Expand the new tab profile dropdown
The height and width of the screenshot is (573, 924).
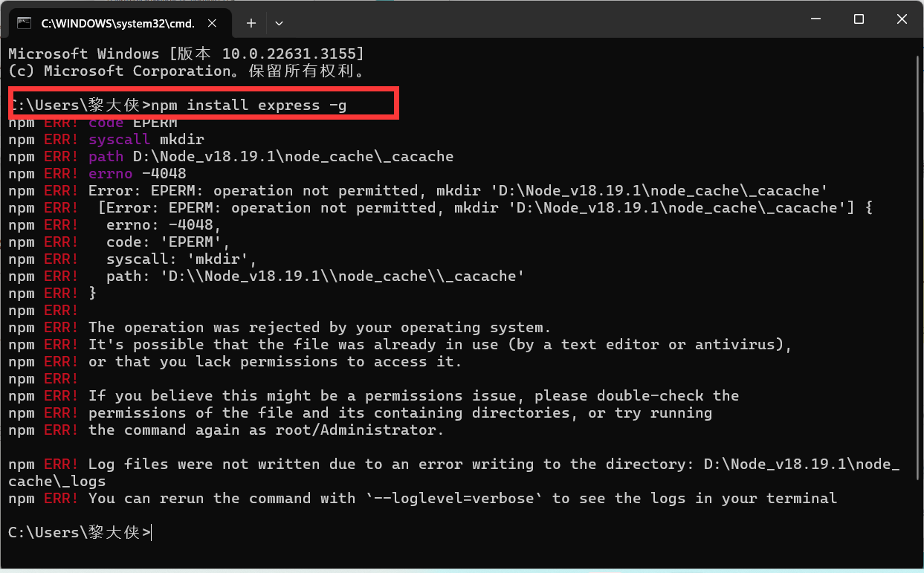tap(279, 23)
